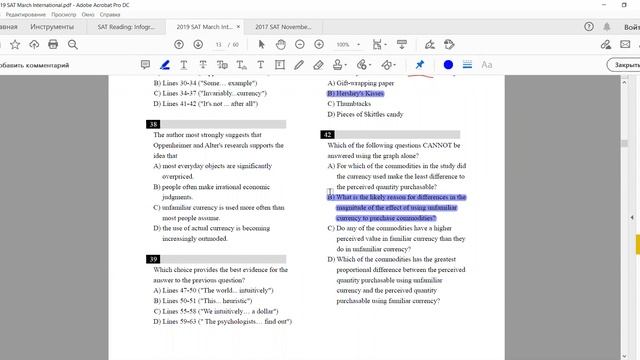Select the highlight text tool
The height and width of the screenshot is (360, 640).
tap(165, 64)
